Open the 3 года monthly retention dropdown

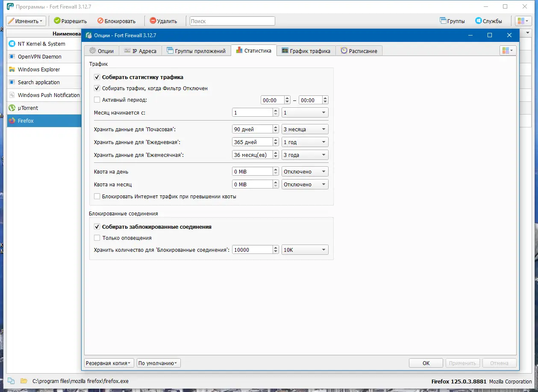click(305, 155)
